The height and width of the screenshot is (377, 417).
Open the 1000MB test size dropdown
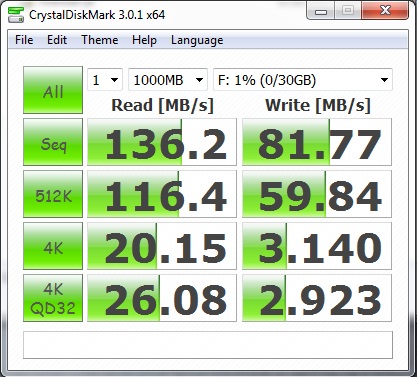pos(168,80)
